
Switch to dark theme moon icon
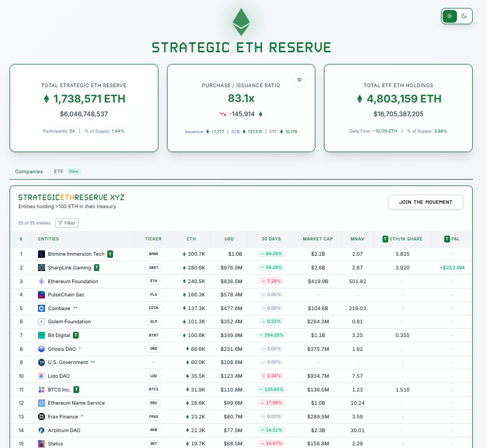[464, 16]
